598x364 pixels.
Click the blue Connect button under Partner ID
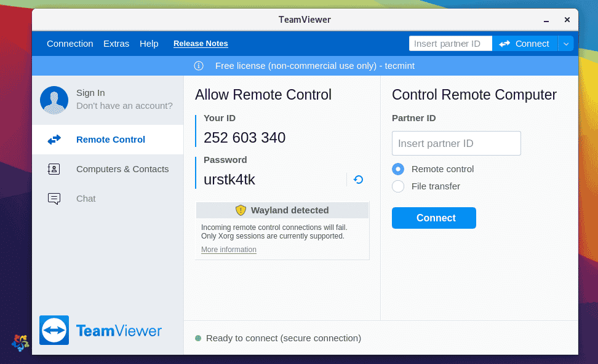434,218
